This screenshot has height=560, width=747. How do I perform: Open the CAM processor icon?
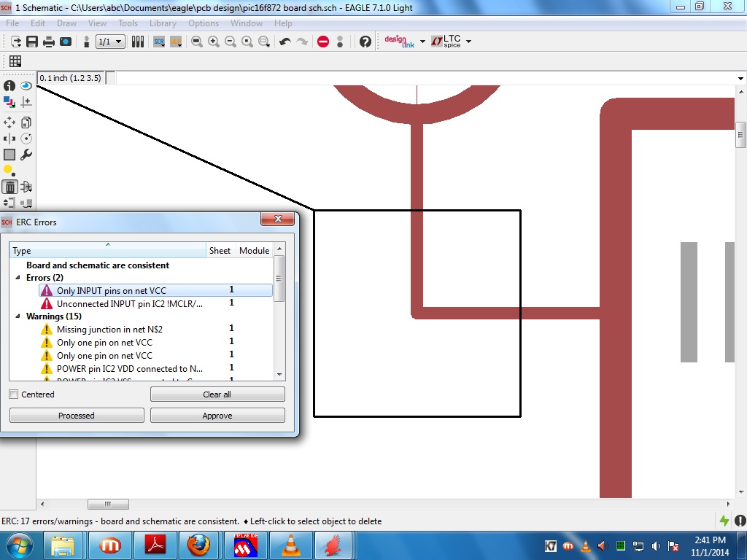pos(65,42)
